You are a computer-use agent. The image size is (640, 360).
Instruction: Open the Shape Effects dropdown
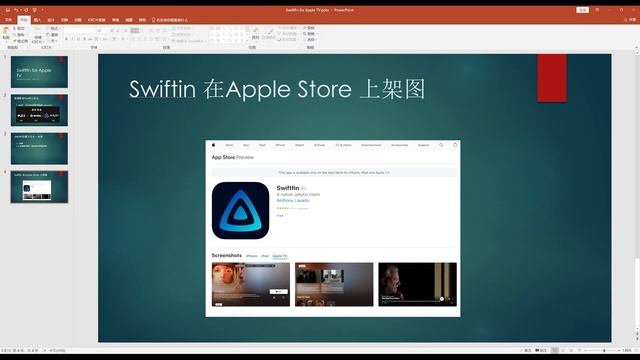click(287, 40)
